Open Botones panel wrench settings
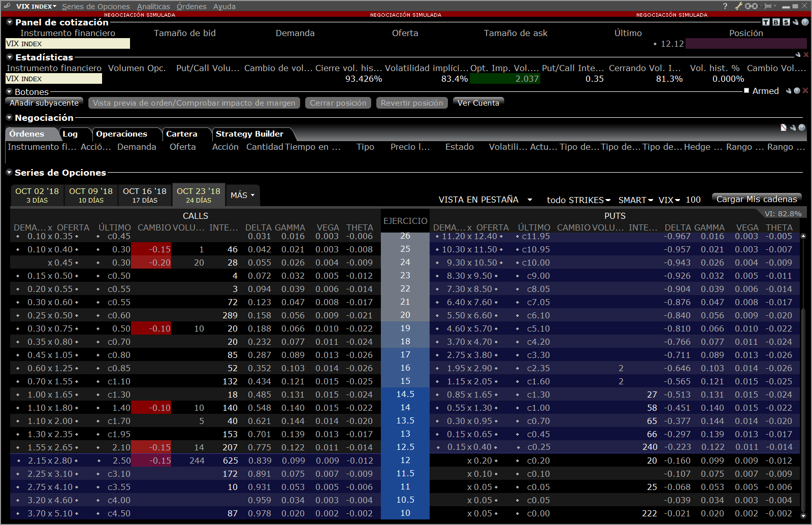Image resolution: width=812 pixels, height=525 pixels. pyautogui.click(x=789, y=91)
